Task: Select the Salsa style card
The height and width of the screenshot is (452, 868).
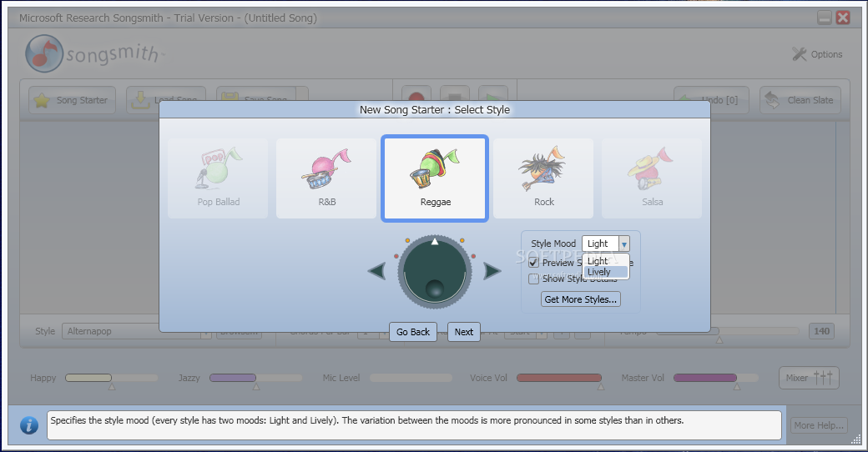Action: pyautogui.click(x=652, y=178)
